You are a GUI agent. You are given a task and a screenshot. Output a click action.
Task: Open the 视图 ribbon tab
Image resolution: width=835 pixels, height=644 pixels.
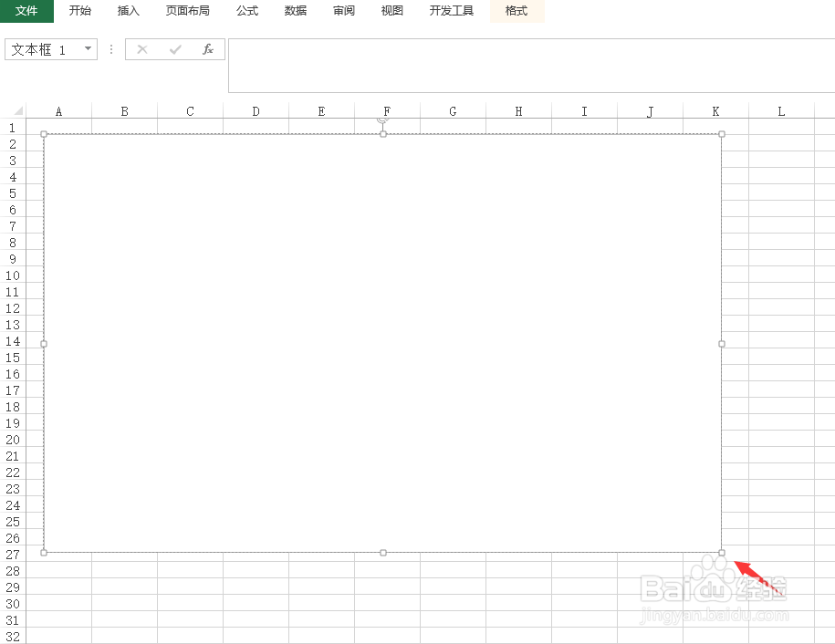[x=392, y=11]
